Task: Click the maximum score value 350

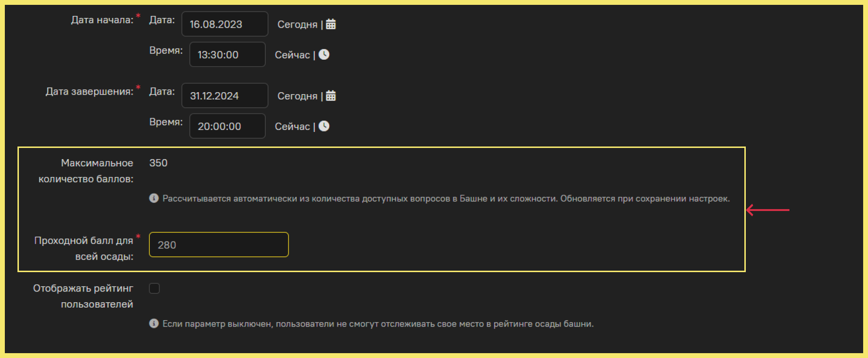Action: 159,163
